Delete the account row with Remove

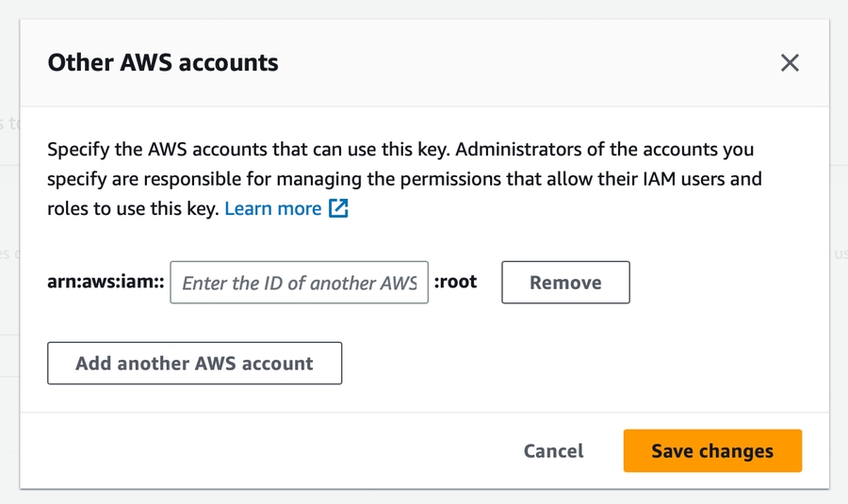point(565,283)
